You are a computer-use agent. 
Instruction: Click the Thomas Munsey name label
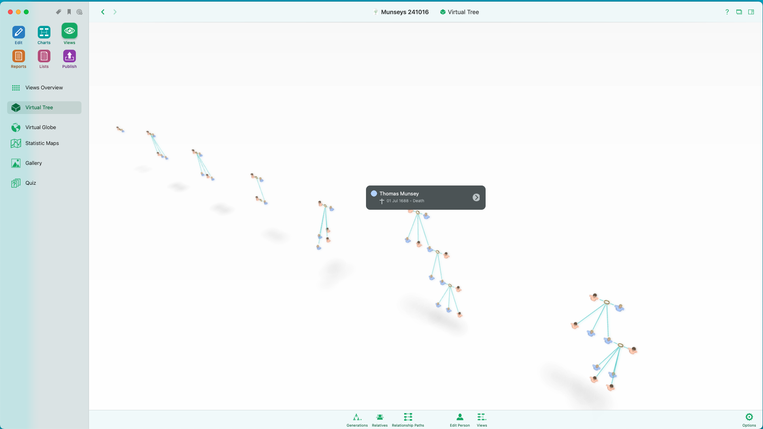point(399,194)
